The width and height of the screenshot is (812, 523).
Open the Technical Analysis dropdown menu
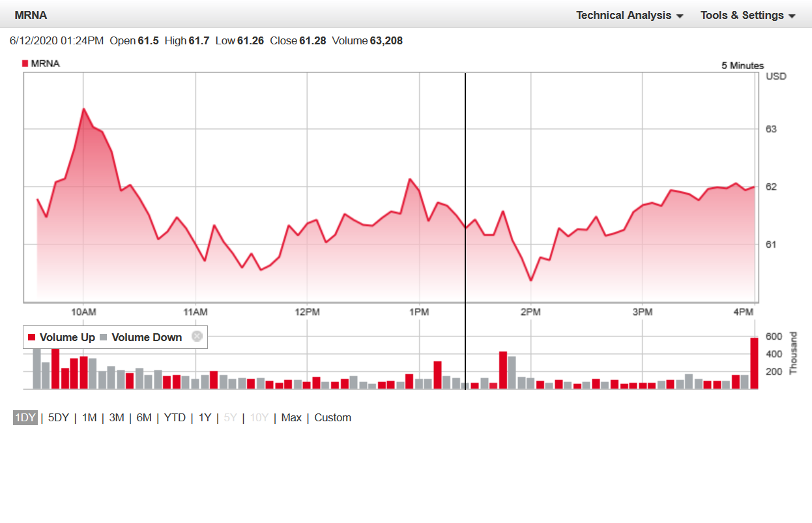tap(629, 15)
